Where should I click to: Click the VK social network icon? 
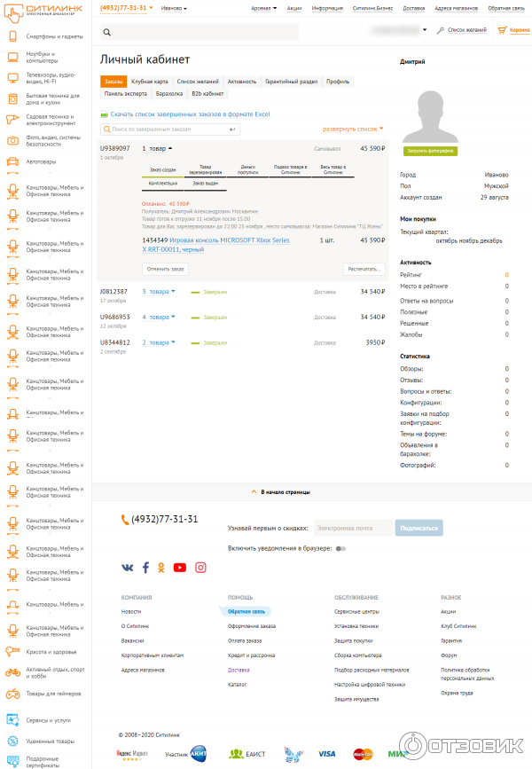(x=128, y=568)
